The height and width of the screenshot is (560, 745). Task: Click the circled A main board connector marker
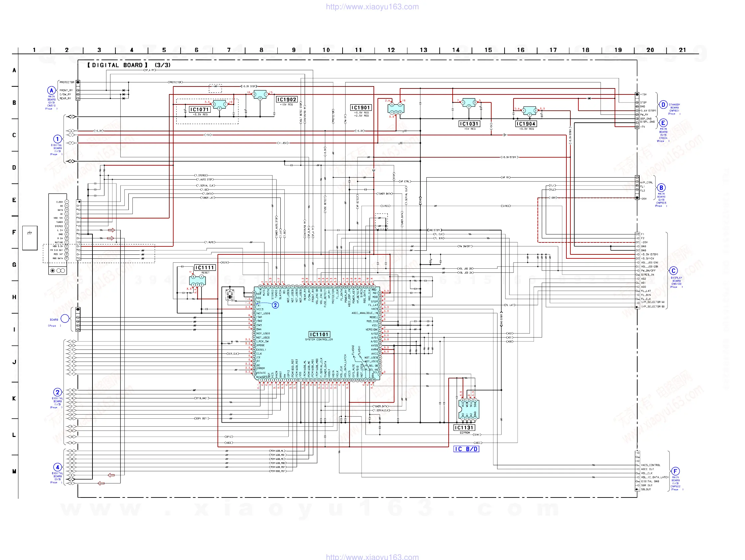pyautogui.click(x=51, y=90)
